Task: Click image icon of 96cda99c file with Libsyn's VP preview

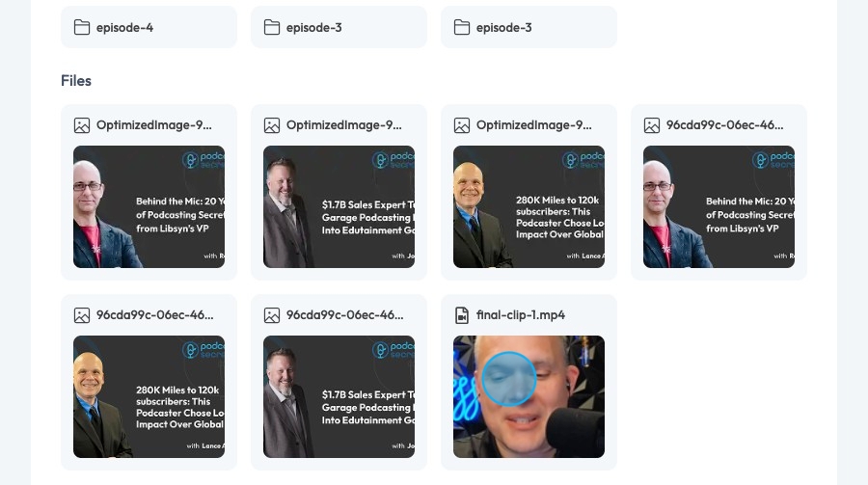Action: (652, 125)
